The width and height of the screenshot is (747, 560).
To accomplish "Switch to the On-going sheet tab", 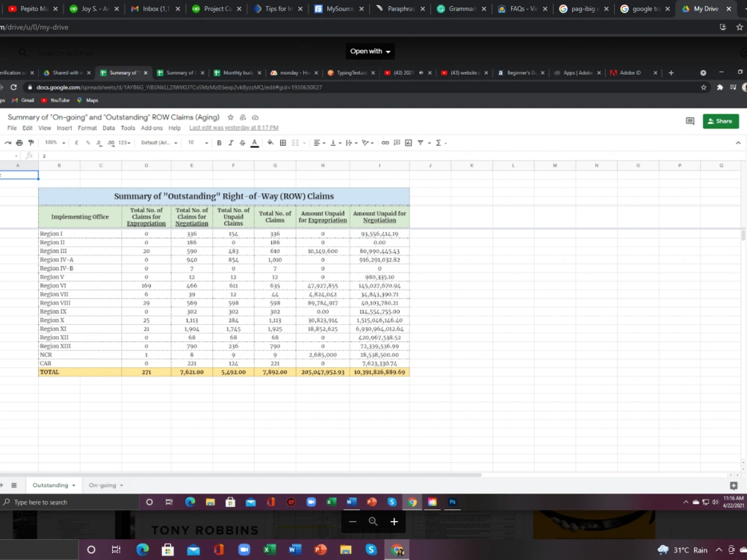I will click(106, 485).
